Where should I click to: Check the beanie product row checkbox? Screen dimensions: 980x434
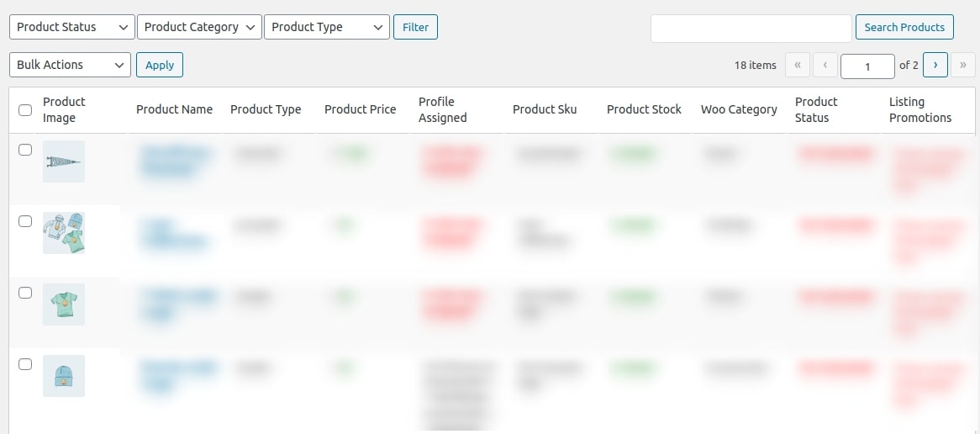(x=25, y=364)
